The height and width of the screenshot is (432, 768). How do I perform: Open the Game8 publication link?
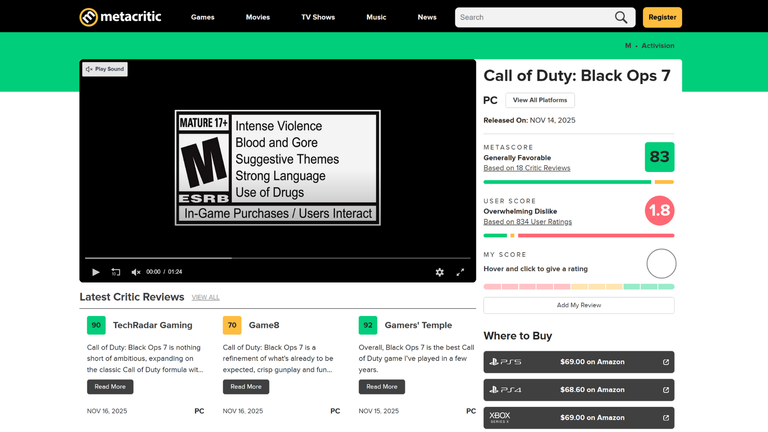tap(264, 325)
